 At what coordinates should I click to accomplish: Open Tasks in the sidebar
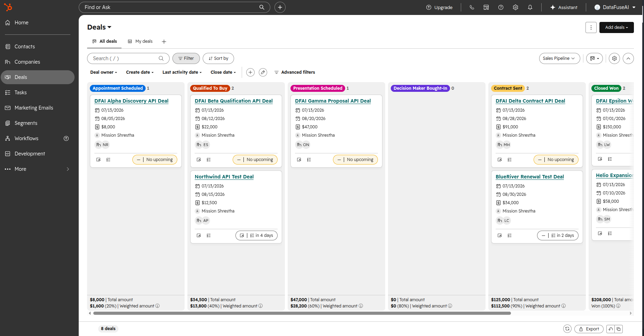pyautogui.click(x=38, y=93)
